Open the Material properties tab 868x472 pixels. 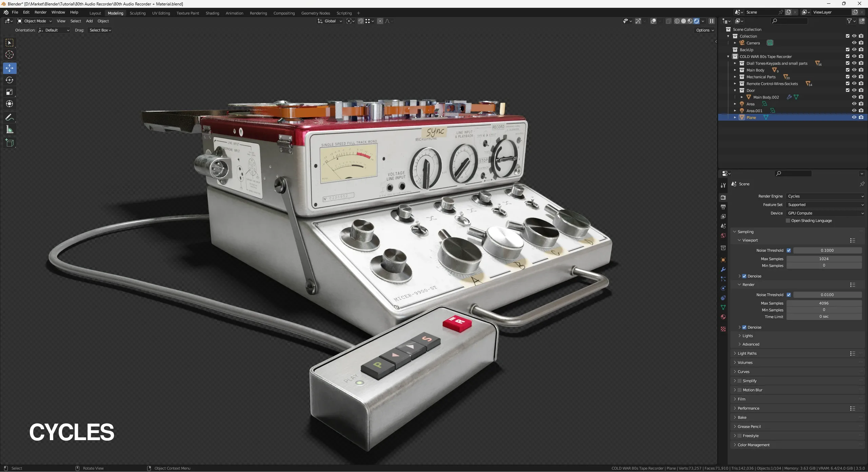point(723,316)
